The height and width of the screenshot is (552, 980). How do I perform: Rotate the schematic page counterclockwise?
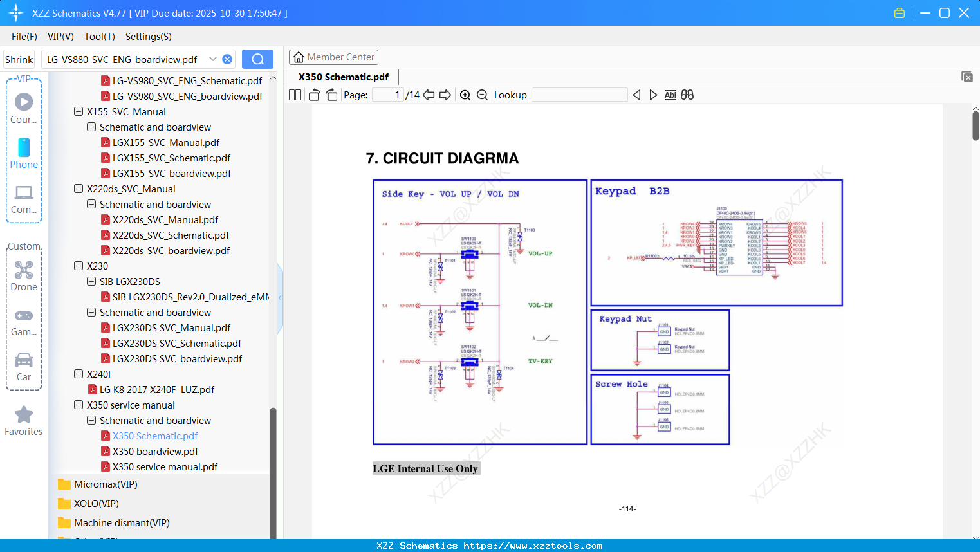pyautogui.click(x=314, y=95)
